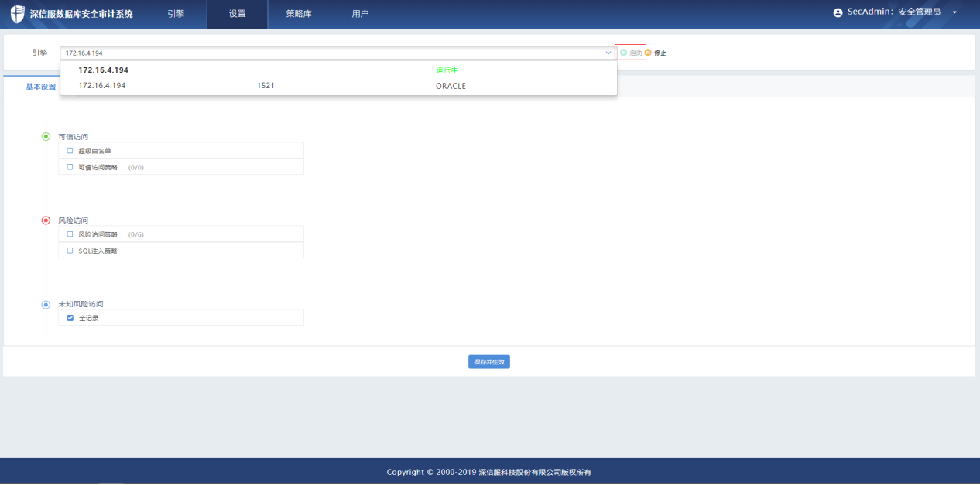980x485 pixels.
Task: Click the orange 停止 stop icon
Action: 649,53
